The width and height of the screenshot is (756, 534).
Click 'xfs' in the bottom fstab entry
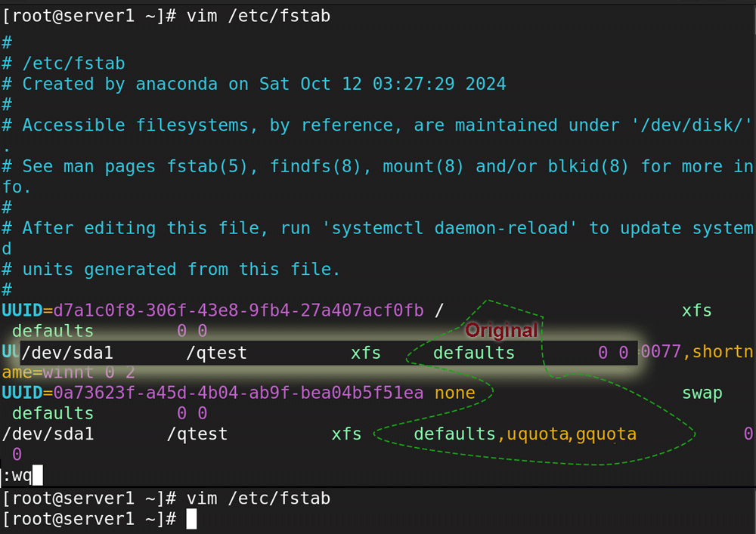(x=346, y=434)
